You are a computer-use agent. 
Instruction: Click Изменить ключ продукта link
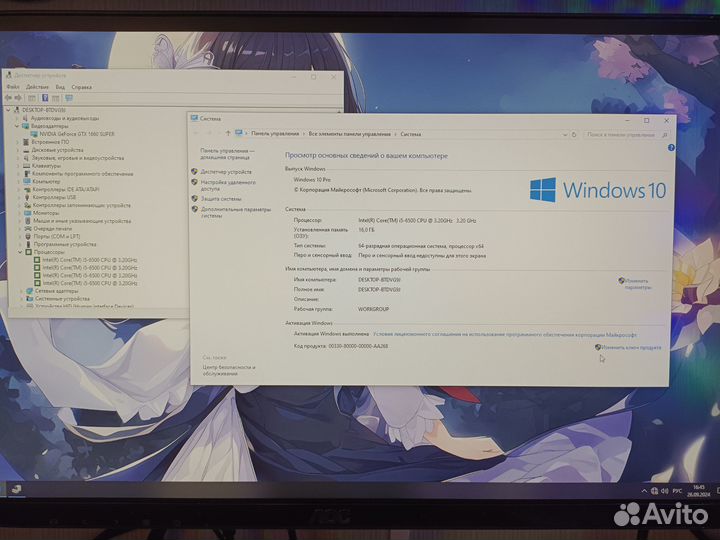631,348
